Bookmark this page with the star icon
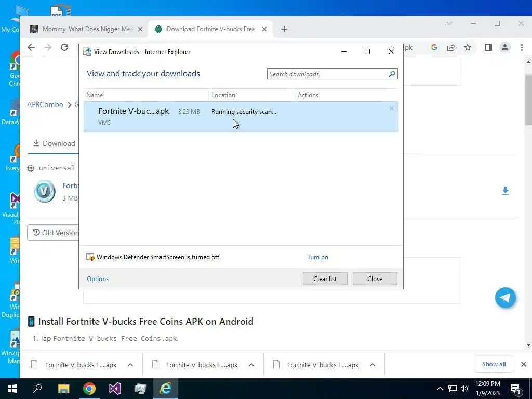532x399 pixels. click(468, 47)
